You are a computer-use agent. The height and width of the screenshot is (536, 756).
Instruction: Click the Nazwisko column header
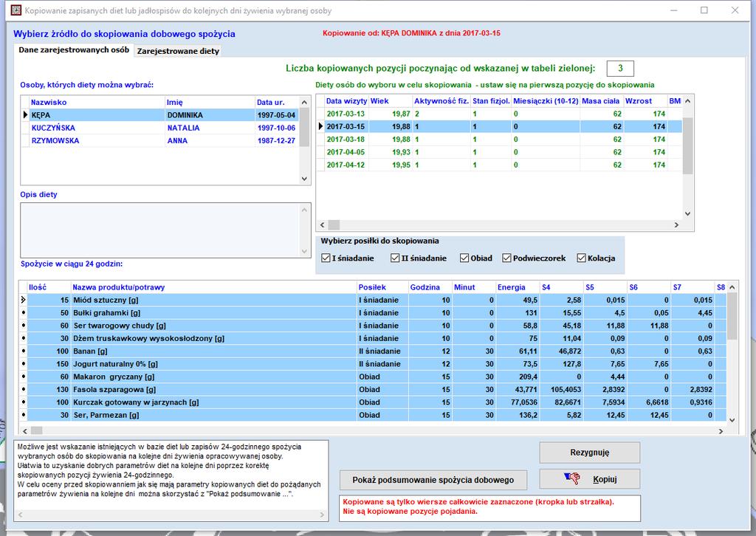pyautogui.click(x=97, y=102)
